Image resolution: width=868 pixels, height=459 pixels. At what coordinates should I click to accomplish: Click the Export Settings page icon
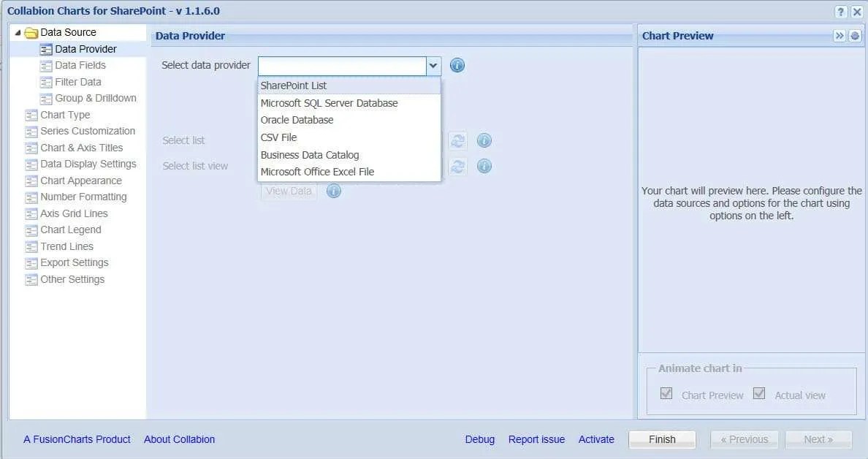[x=31, y=263]
